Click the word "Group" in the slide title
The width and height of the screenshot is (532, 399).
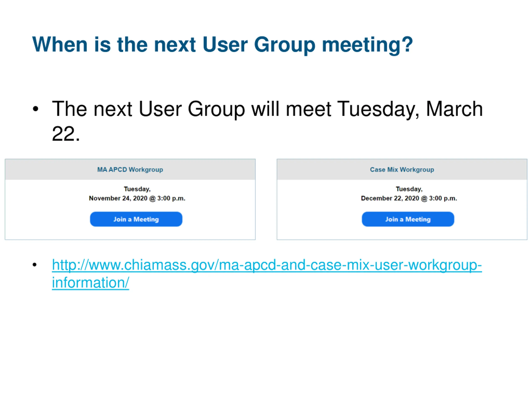pos(284,44)
